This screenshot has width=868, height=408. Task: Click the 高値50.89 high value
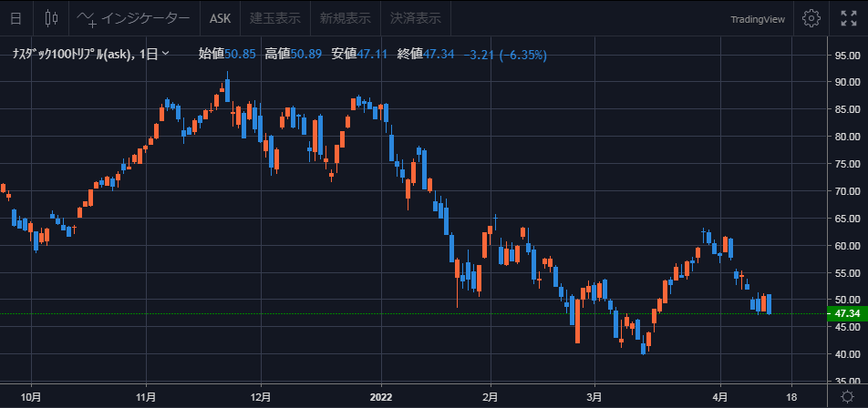coord(294,54)
